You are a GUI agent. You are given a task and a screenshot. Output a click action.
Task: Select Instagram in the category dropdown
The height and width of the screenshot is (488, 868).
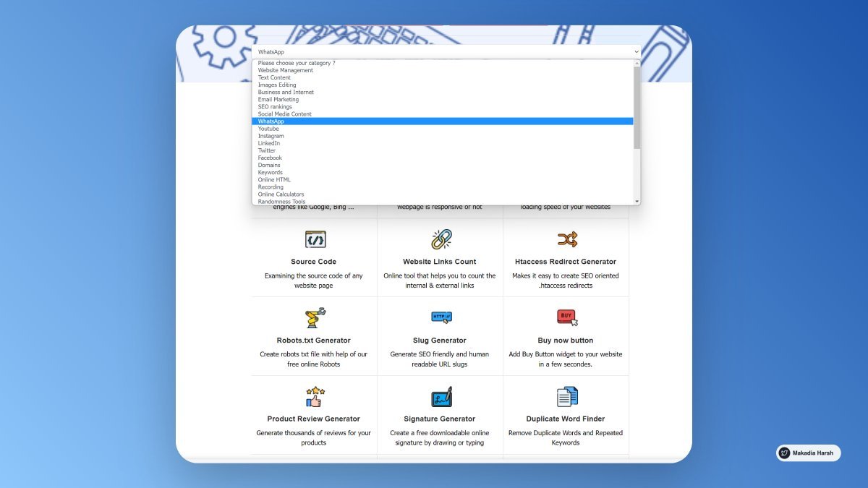(271, 136)
